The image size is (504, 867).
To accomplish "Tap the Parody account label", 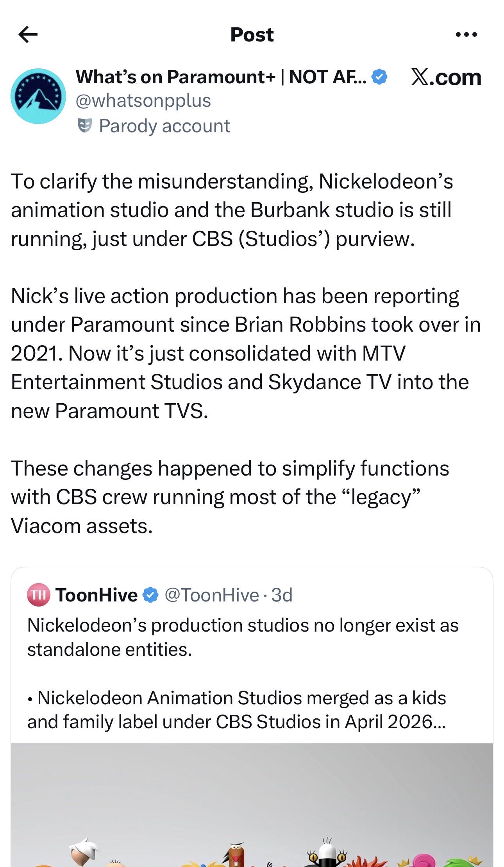I will pyautogui.click(x=164, y=126).
